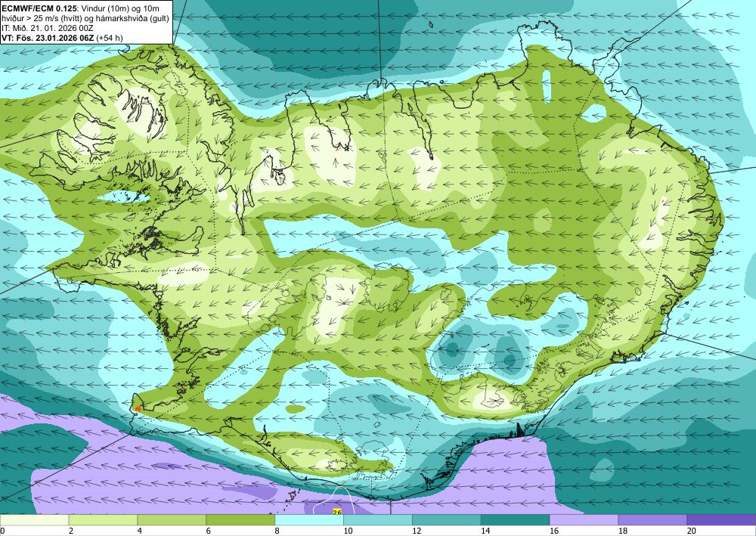Click the legend label "14"
The image size is (756, 536).
coord(485,531)
